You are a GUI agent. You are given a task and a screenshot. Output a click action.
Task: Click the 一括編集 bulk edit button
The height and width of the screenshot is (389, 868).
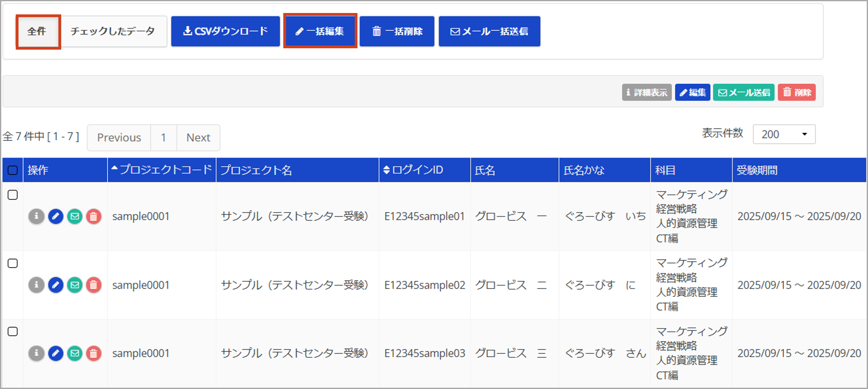point(320,31)
